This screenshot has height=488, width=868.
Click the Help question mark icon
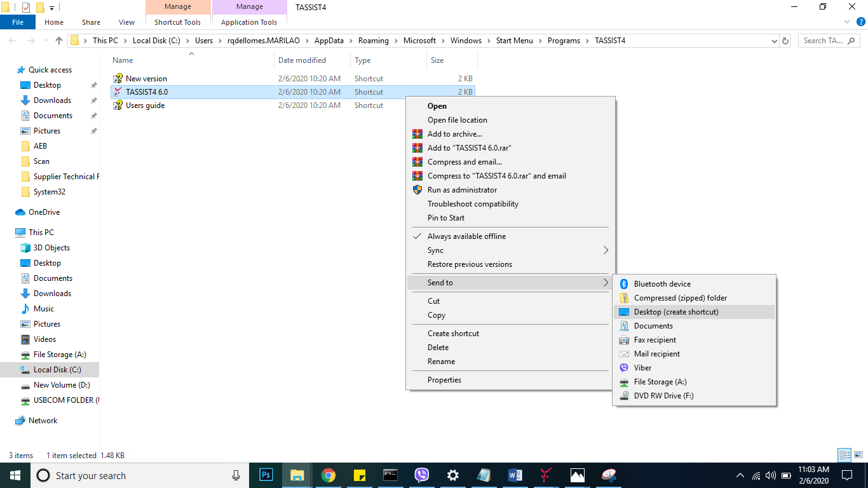[861, 22]
